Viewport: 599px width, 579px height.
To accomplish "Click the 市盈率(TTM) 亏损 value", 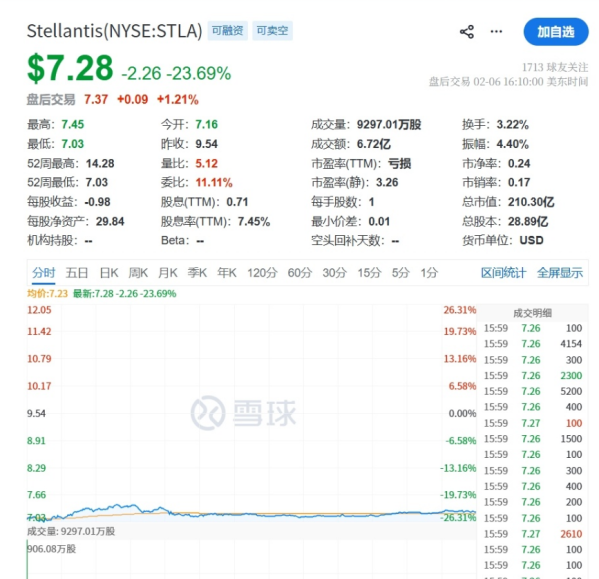I will pyautogui.click(x=400, y=163).
